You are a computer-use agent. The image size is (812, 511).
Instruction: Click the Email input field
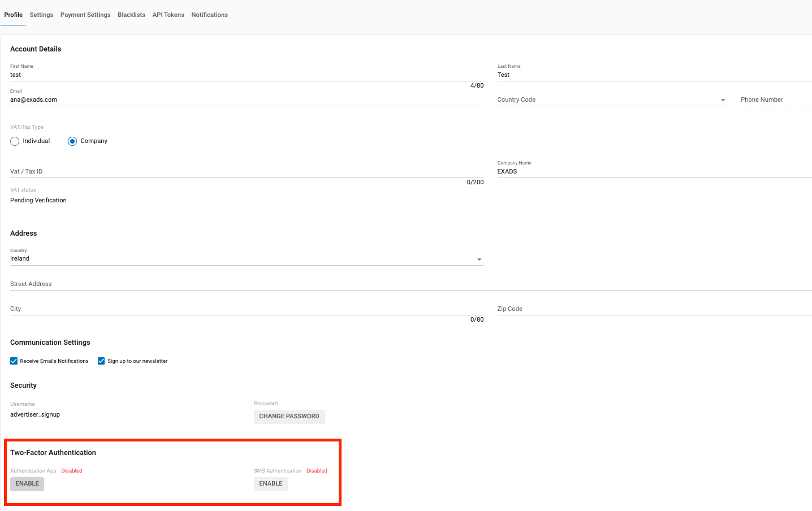pos(247,100)
